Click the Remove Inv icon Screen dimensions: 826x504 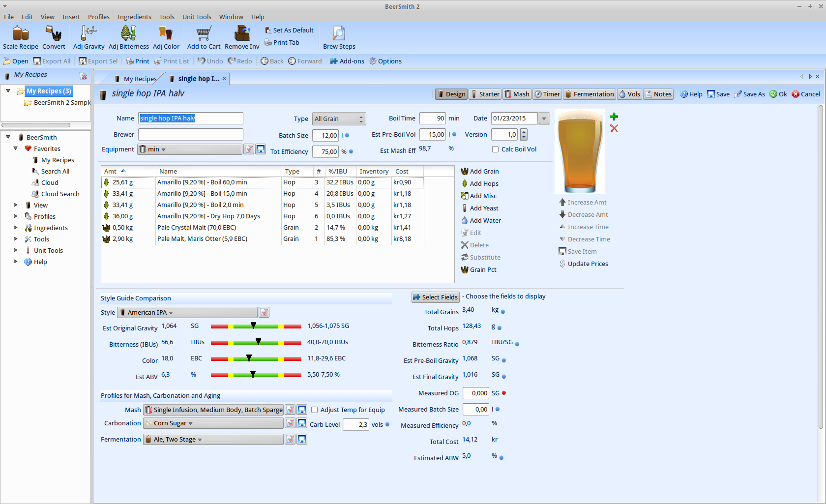pyautogui.click(x=242, y=38)
